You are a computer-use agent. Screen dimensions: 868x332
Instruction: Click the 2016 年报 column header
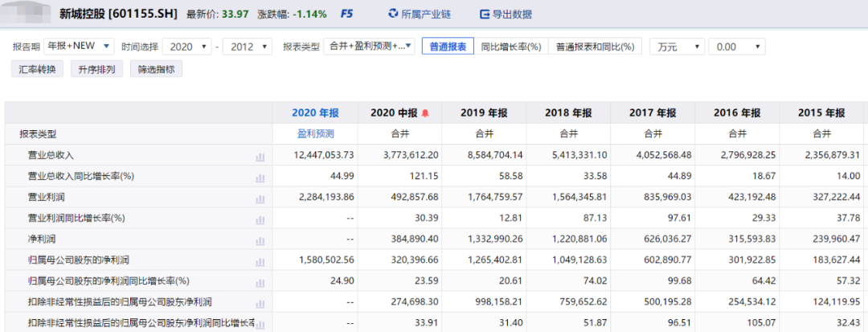point(737,113)
